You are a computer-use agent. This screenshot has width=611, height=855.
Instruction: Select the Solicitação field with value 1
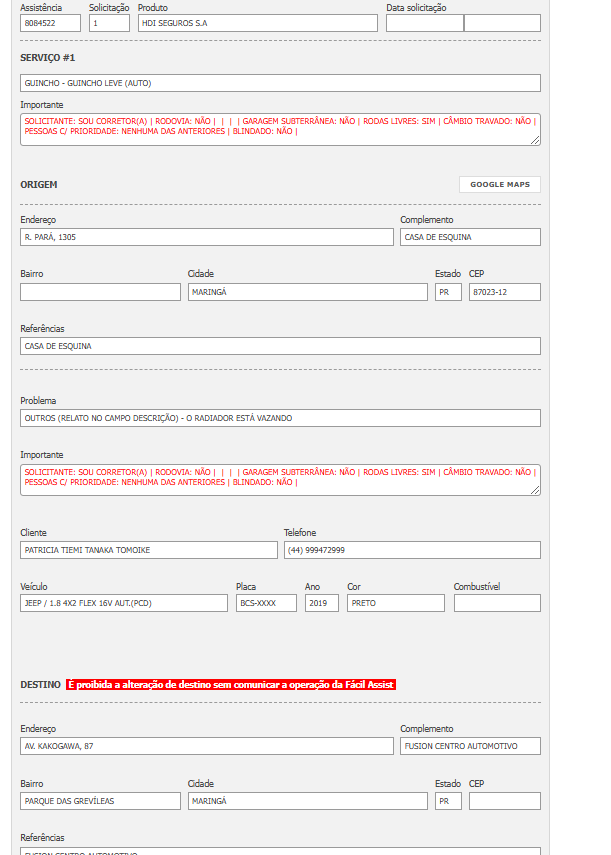[109, 23]
